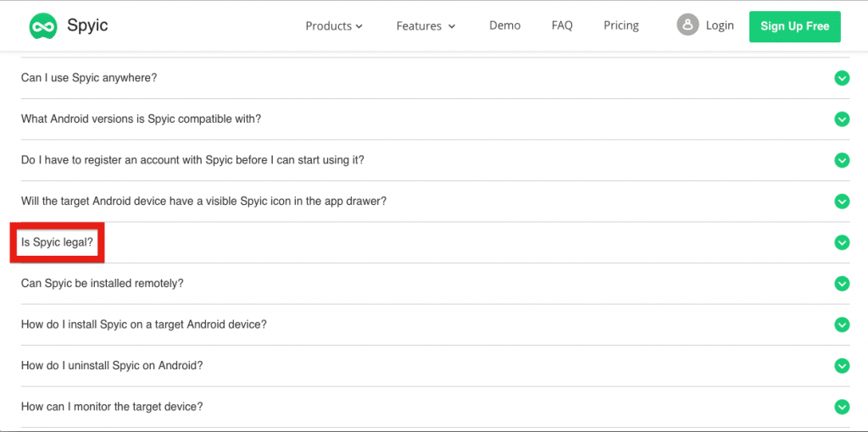Click 'How can I monitor the target device?'
Viewport: 868px width, 432px height.
coord(112,407)
